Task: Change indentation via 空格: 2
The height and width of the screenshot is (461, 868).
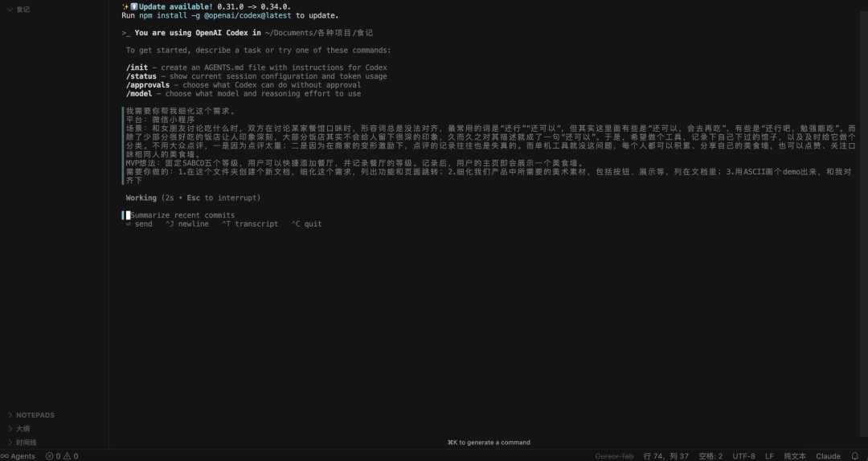Action: click(710, 456)
